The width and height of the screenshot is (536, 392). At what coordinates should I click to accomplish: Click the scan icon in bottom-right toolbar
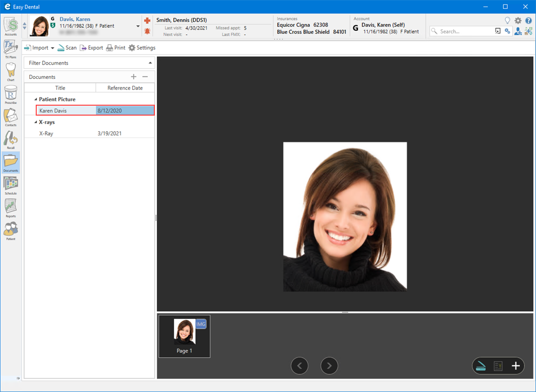pyautogui.click(x=480, y=366)
